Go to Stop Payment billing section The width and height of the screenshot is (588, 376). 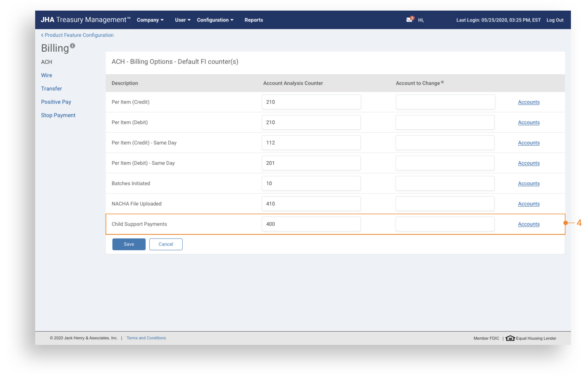pyautogui.click(x=58, y=115)
